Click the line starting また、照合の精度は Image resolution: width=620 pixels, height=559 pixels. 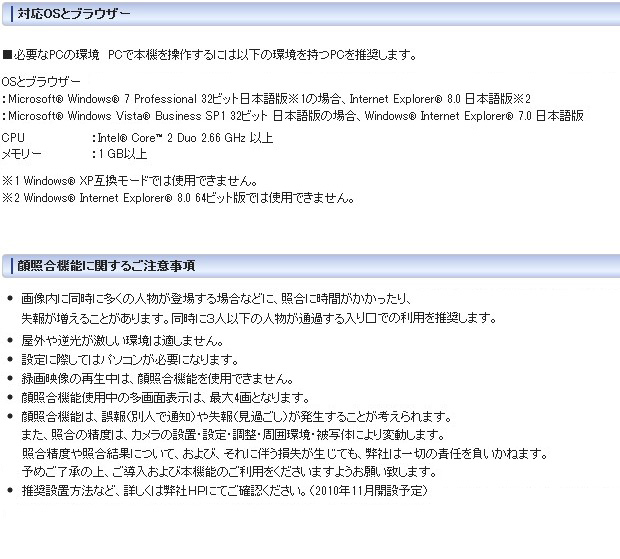click(x=233, y=435)
